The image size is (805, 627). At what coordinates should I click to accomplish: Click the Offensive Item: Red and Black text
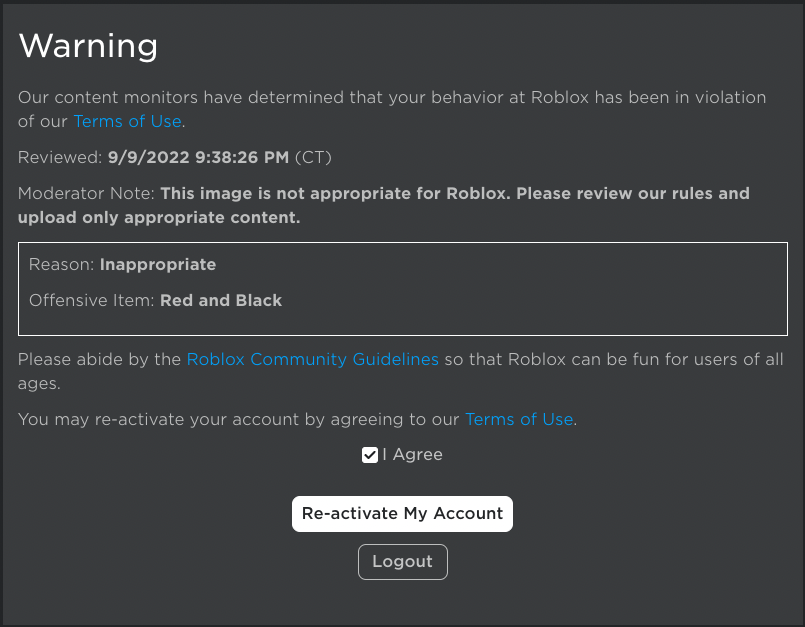[x=155, y=300]
